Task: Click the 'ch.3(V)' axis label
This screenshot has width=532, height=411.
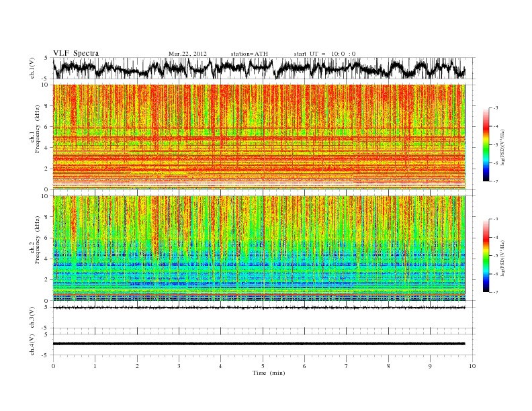Action: point(32,318)
